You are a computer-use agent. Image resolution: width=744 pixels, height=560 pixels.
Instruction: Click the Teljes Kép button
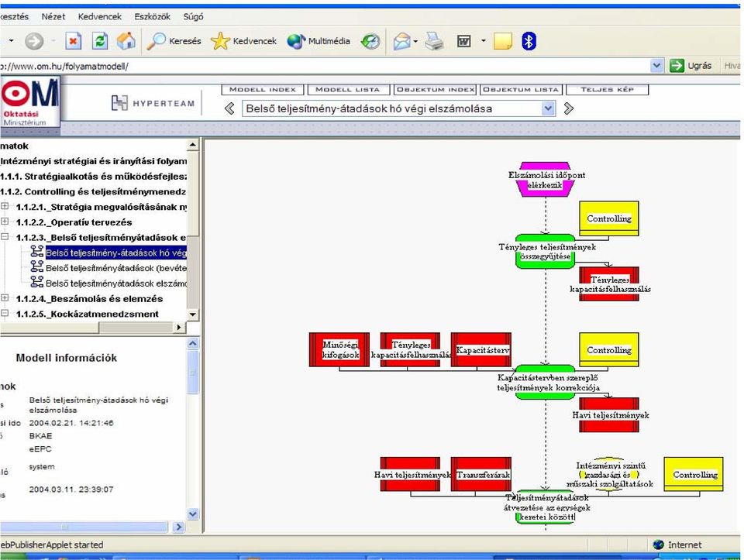point(608,89)
